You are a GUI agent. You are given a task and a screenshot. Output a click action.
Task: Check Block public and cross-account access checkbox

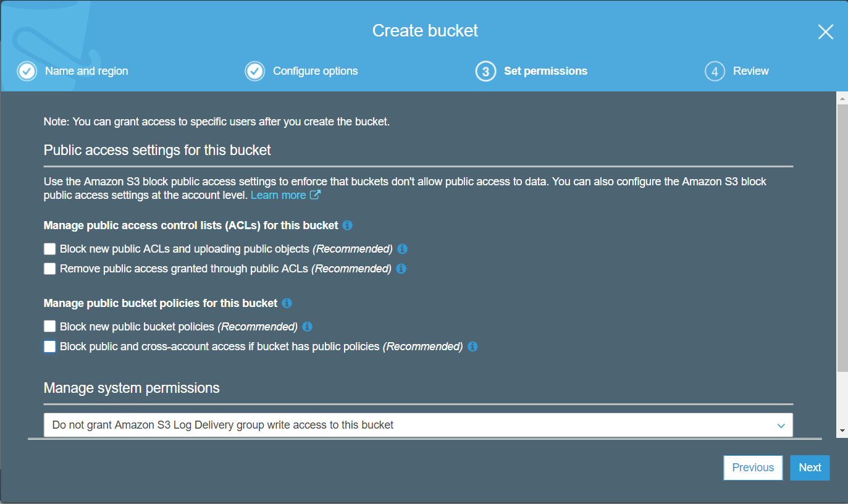(x=50, y=346)
